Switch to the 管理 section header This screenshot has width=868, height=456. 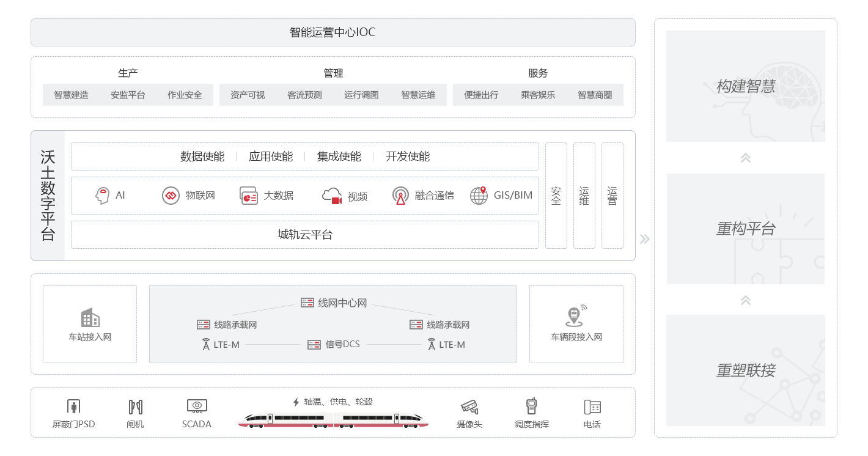pos(334,72)
